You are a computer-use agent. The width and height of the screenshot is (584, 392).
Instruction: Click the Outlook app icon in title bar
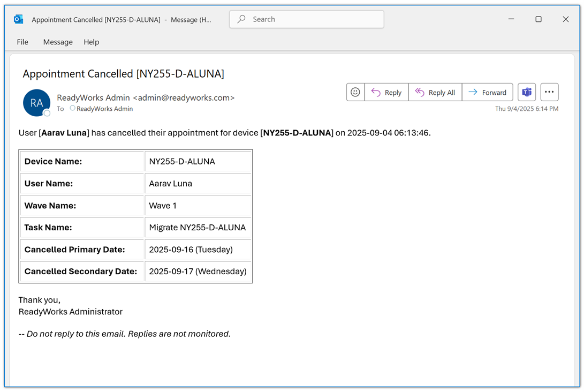(19, 19)
